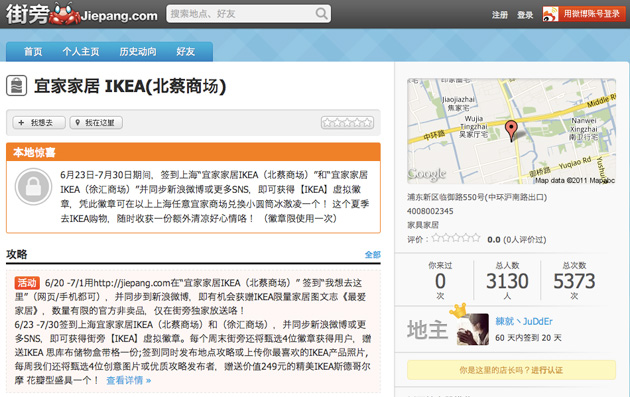Screen dimensions: 630x397
Task: Open 全部 link in 攻略 section
Action: click(x=372, y=254)
